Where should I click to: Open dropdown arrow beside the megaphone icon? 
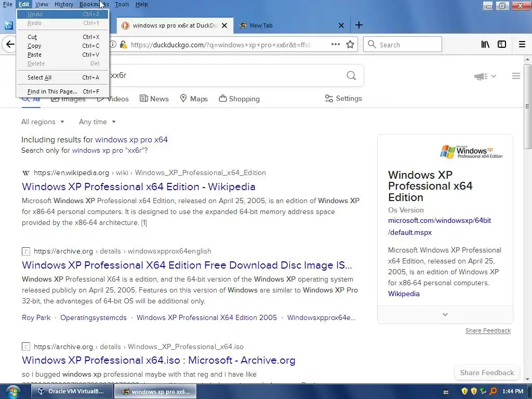click(x=494, y=76)
